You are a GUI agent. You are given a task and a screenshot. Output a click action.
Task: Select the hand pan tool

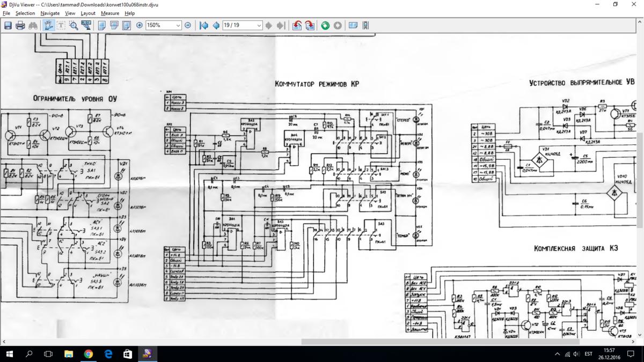[x=48, y=25]
